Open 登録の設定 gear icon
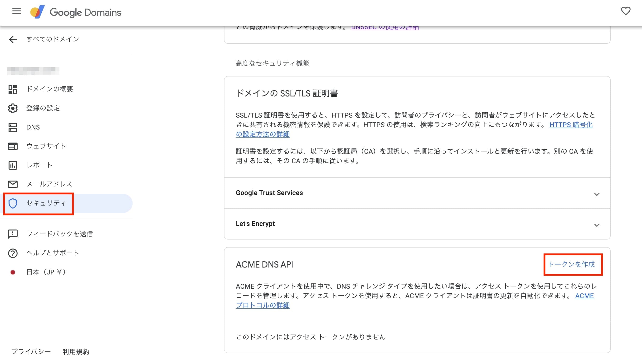This screenshot has height=364, width=642. coord(13,108)
